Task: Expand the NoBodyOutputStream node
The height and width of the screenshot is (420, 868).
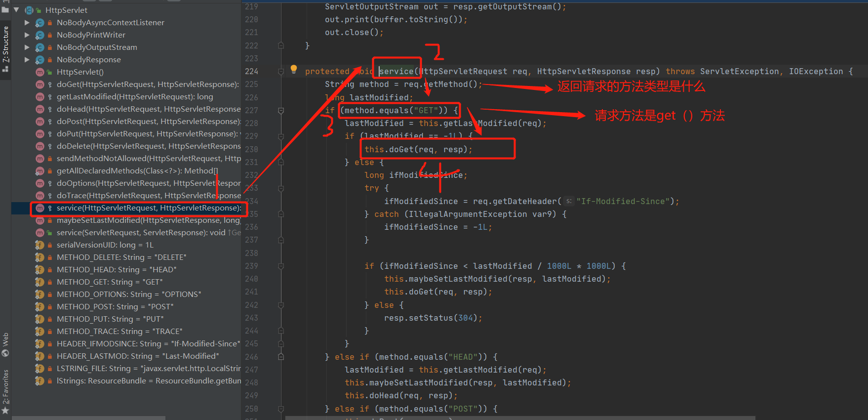Action: point(27,47)
